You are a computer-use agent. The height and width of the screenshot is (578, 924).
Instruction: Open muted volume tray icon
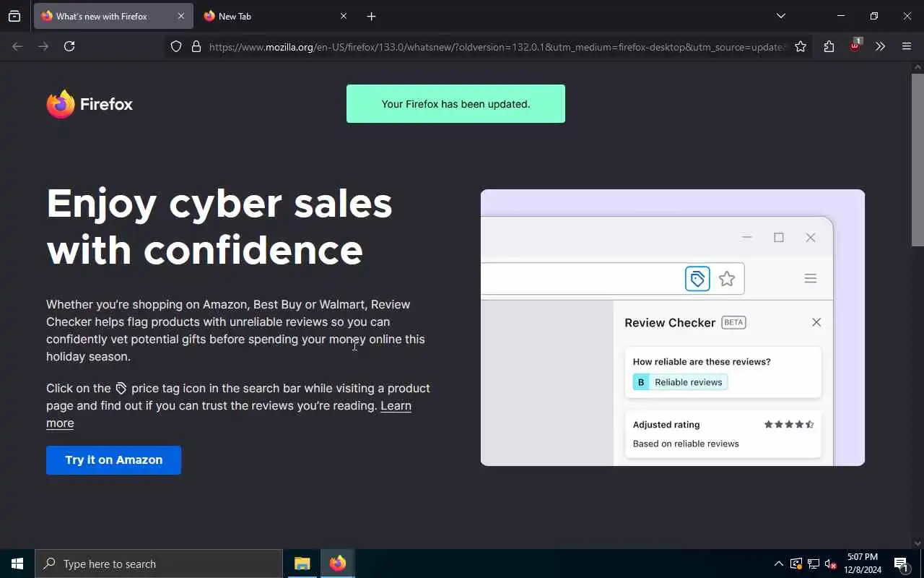[x=831, y=564]
